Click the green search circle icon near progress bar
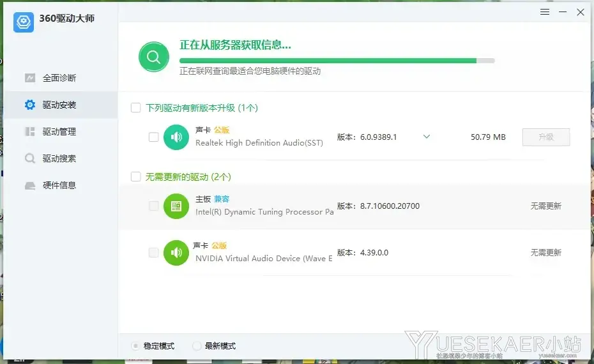 (154, 57)
